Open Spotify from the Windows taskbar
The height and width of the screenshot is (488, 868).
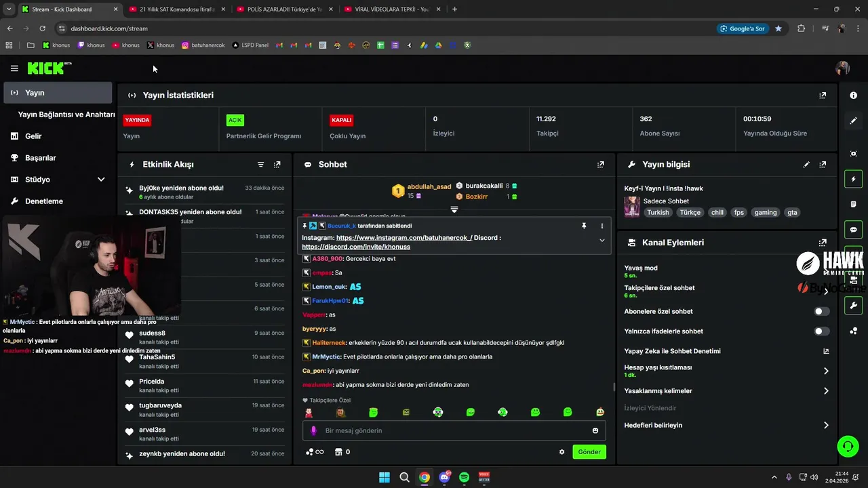(464, 477)
